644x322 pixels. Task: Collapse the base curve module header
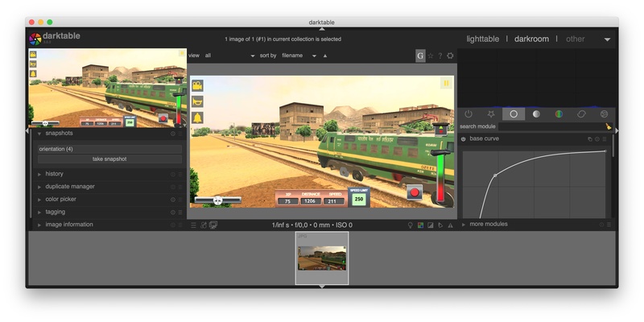point(485,138)
